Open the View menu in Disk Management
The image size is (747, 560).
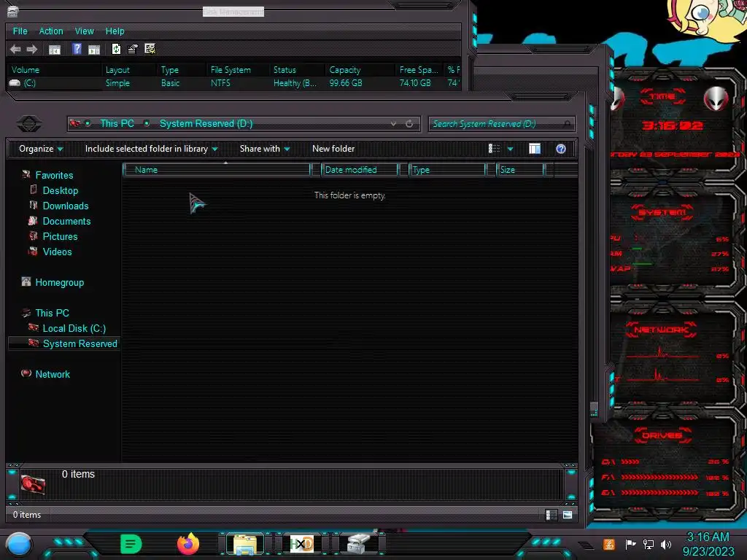[85, 31]
